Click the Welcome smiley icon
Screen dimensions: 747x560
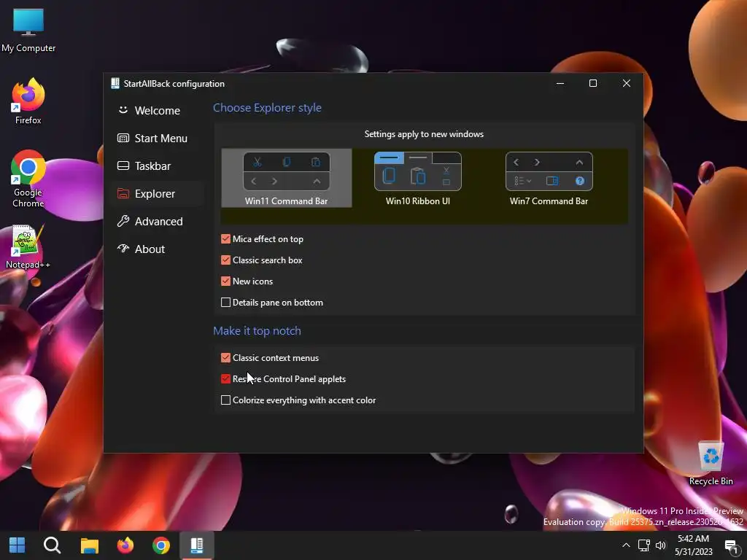point(123,110)
